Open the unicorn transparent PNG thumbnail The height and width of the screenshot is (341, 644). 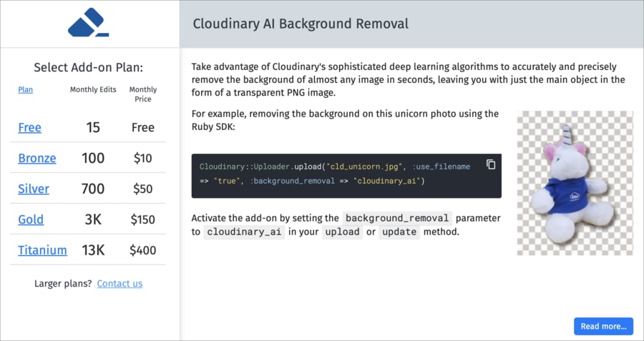point(575,183)
